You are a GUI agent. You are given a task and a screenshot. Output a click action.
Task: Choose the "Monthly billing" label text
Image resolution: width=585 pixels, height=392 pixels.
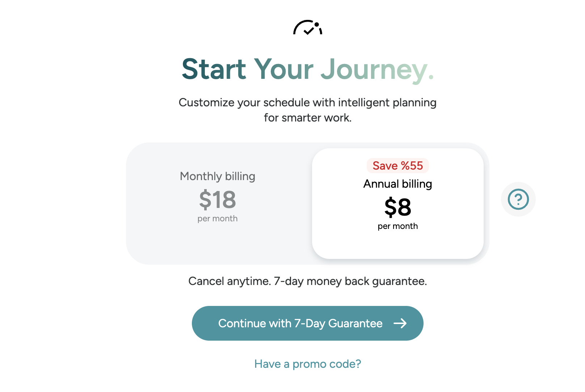pos(218,176)
